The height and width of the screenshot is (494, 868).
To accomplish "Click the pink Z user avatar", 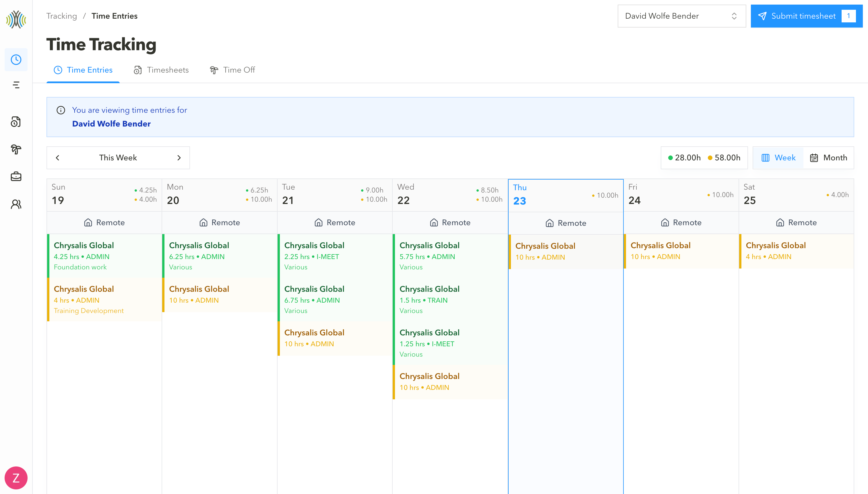I will click(x=16, y=478).
